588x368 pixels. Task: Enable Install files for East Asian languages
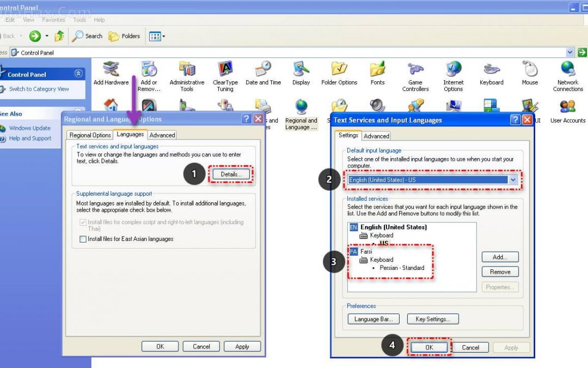pyautogui.click(x=83, y=239)
